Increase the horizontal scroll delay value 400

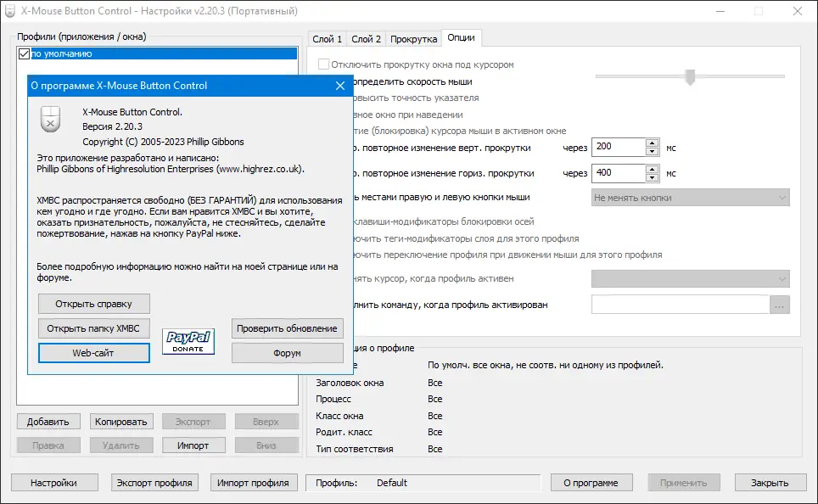point(652,169)
